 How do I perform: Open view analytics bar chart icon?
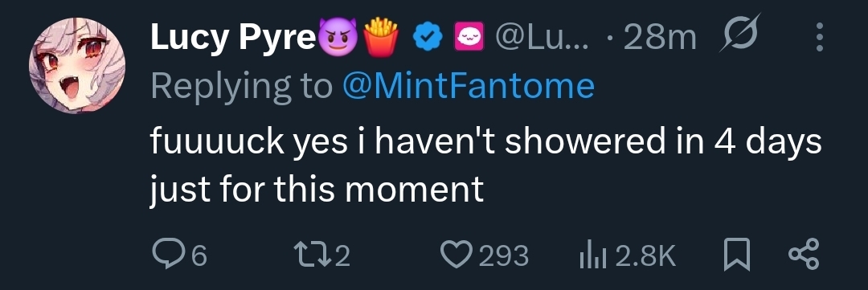point(593,257)
